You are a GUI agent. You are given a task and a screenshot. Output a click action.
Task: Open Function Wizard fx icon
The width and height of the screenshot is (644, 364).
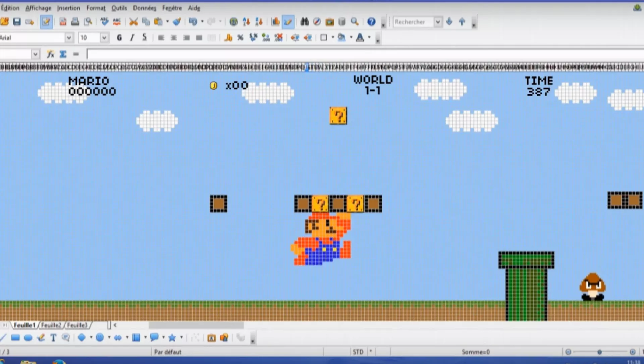tap(50, 54)
